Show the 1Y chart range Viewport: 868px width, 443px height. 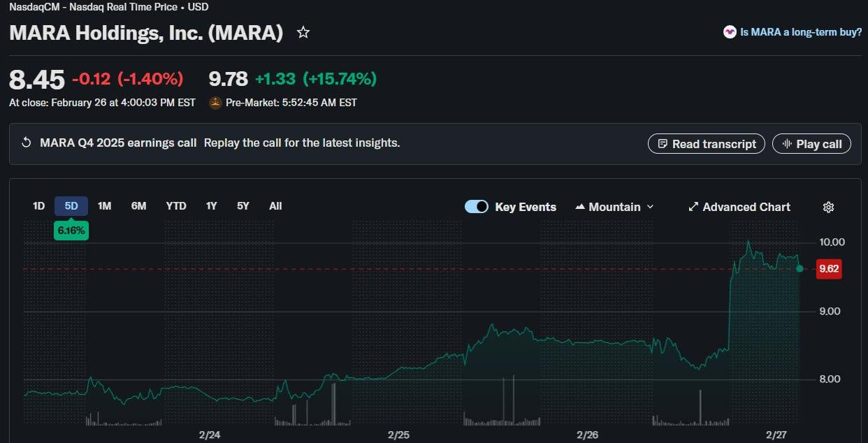(x=211, y=206)
